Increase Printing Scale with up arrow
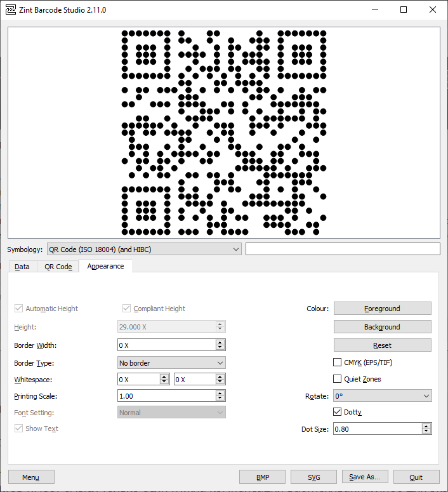448x492 pixels. 220,394
